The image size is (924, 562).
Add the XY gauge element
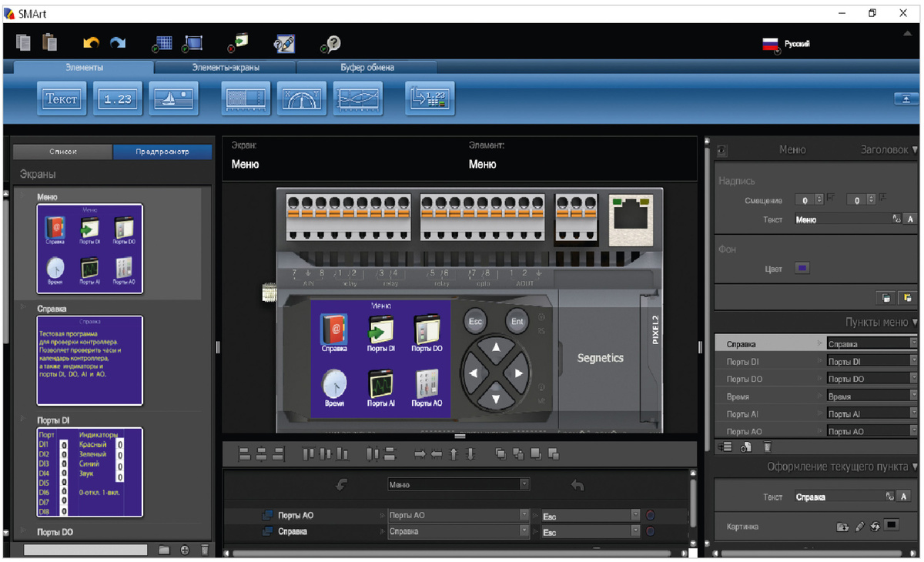click(x=302, y=99)
